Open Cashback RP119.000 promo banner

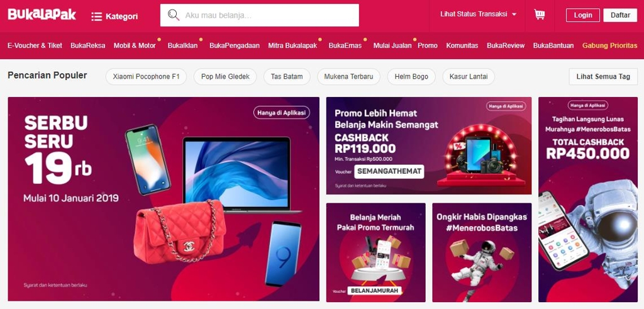coord(429,145)
